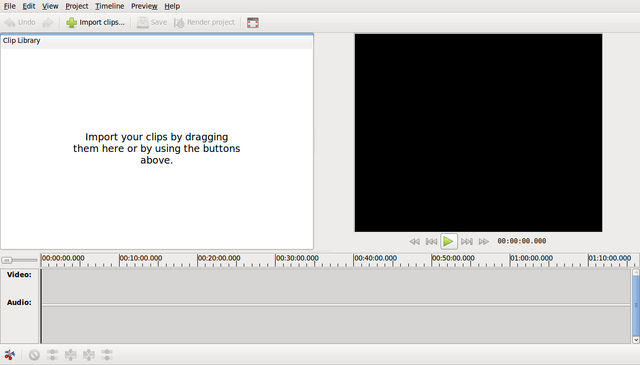The image size is (640, 365).
Task: Click the green plus Import clips icon
Action: tap(71, 22)
